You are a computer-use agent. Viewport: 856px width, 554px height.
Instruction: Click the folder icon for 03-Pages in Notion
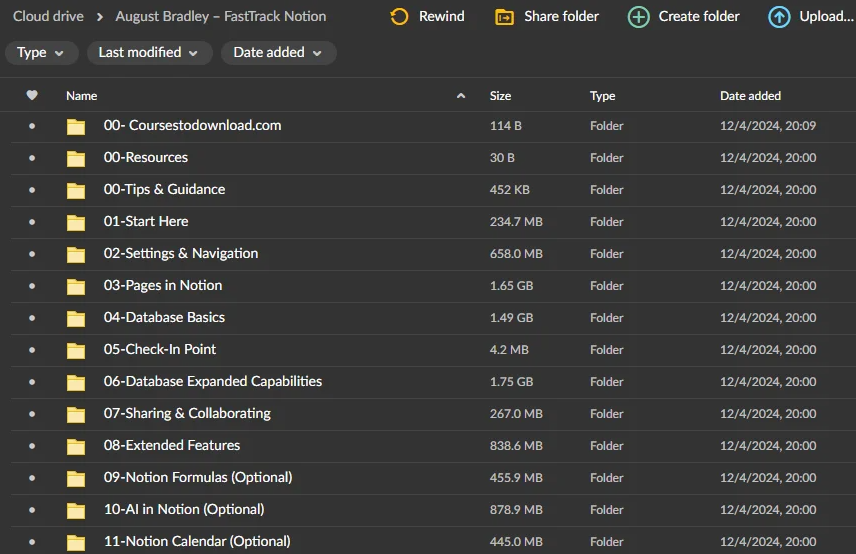click(76, 286)
